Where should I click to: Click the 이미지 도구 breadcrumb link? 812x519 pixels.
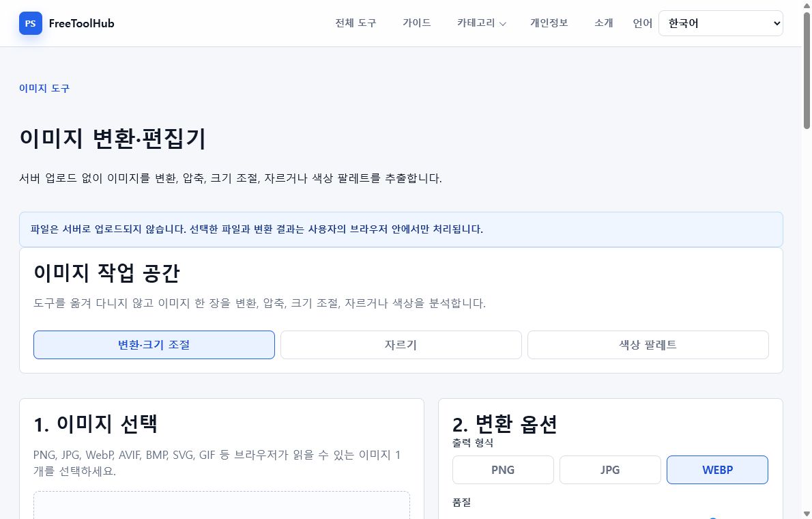[x=44, y=88]
